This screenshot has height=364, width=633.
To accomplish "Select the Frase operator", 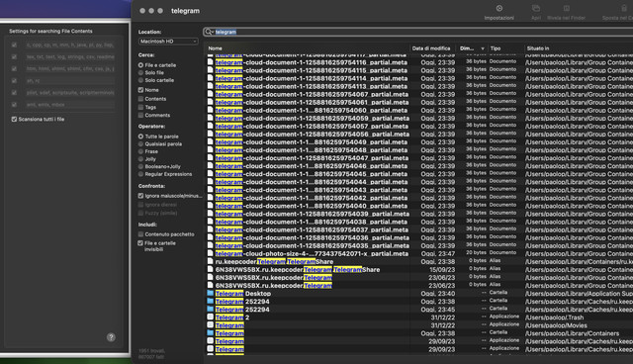I will point(140,151).
